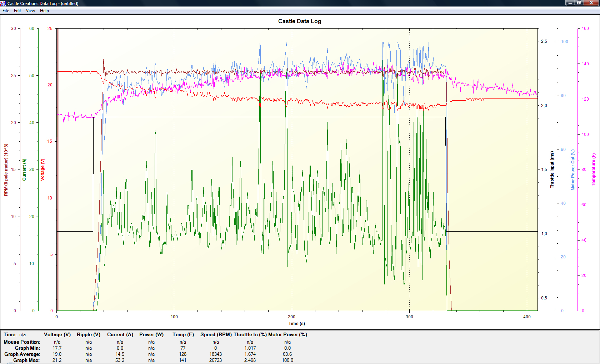Click the Throttle In (%) column header
Image resolution: width=600 pixels, height=364 pixels.
(250, 335)
